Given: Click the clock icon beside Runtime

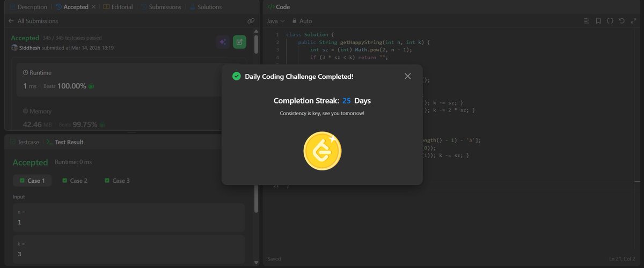Looking at the screenshot, I should (25, 72).
